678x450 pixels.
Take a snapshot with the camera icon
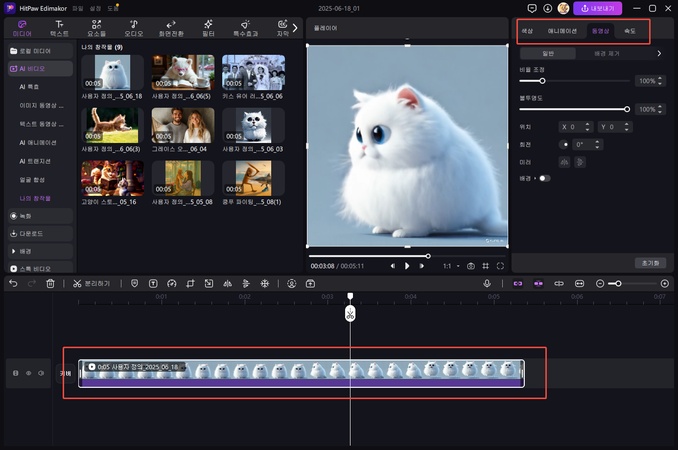point(471,266)
